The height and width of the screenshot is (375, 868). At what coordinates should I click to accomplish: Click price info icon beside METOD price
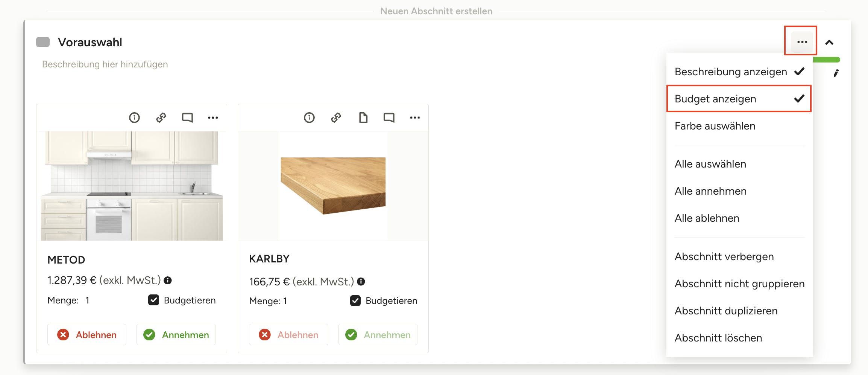click(168, 280)
